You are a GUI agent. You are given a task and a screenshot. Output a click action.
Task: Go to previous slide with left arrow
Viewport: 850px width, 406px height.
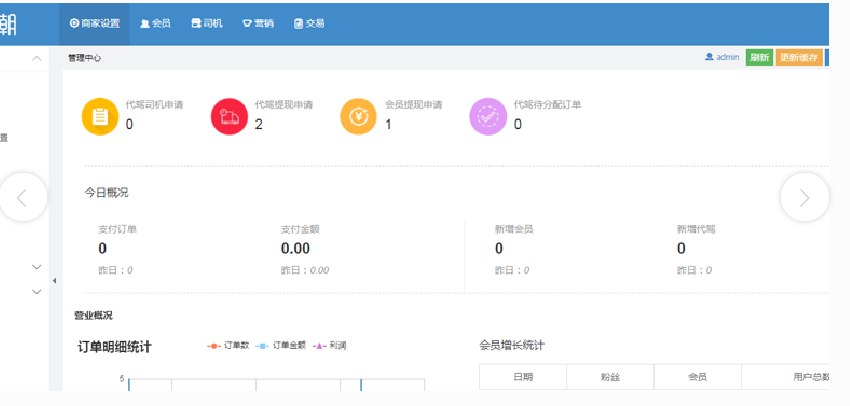point(23,197)
